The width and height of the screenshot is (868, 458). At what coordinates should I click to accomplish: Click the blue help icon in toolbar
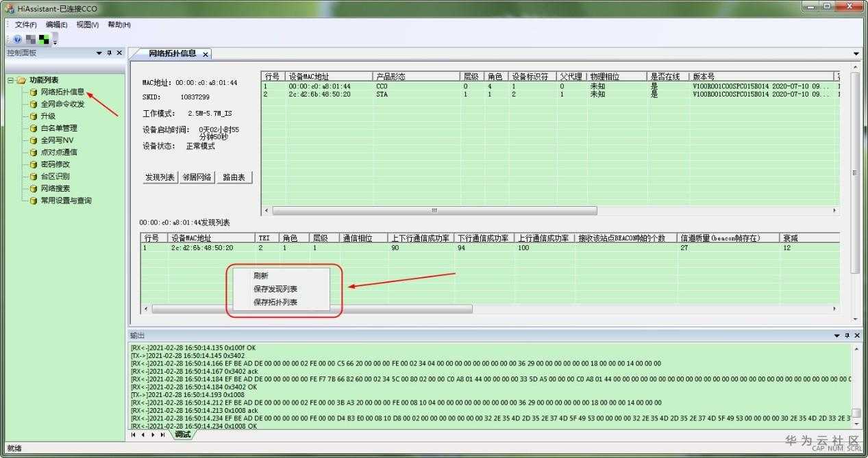18,39
